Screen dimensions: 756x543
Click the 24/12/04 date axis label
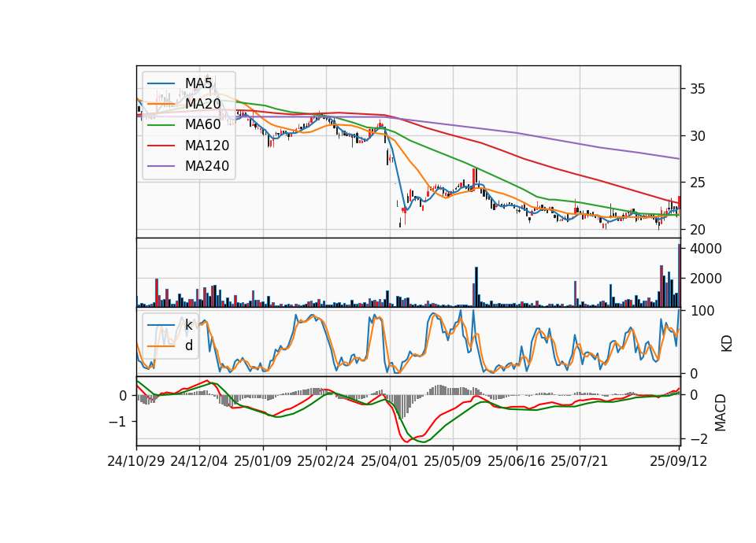tap(199, 461)
